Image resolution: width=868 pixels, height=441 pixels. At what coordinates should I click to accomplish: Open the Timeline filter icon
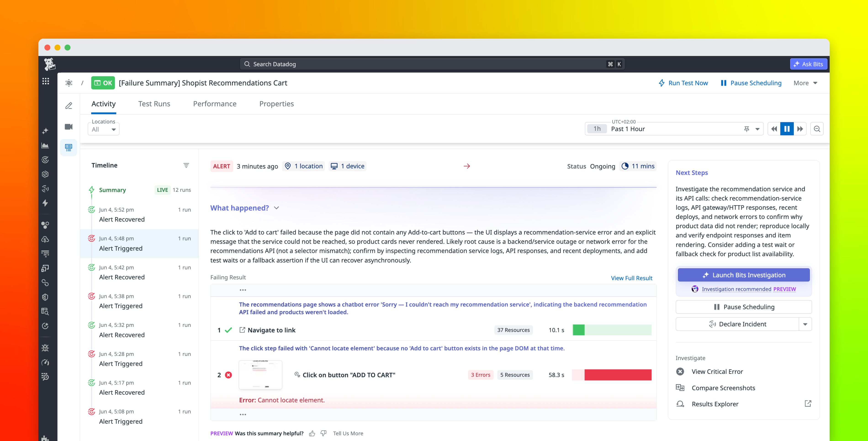(x=186, y=165)
